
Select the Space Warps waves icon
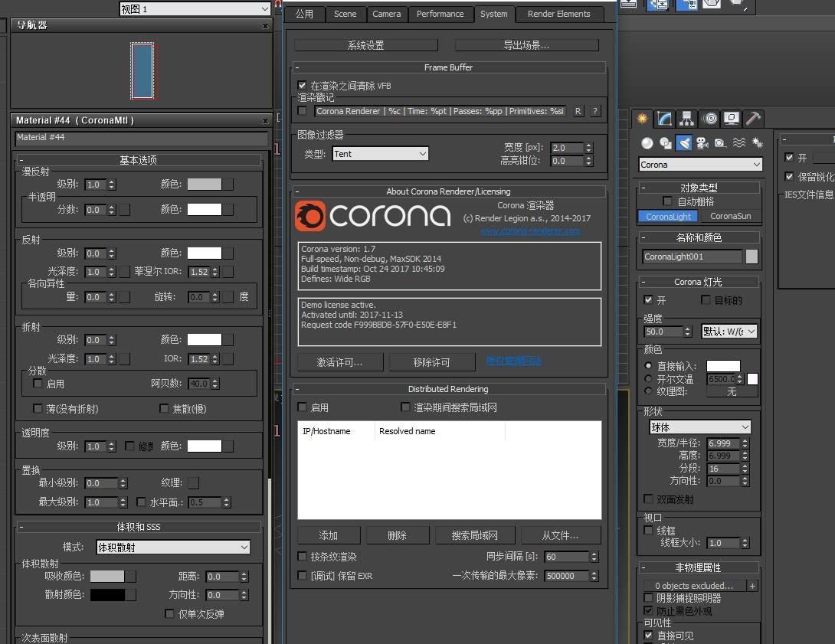tap(738, 144)
